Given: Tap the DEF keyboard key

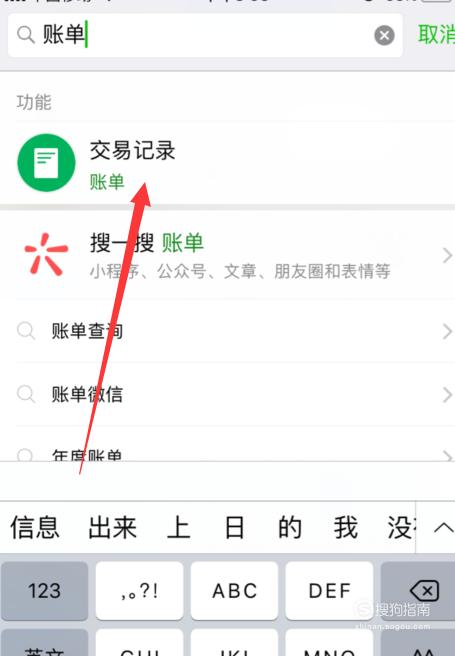Looking at the screenshot, I should [329, 591].
